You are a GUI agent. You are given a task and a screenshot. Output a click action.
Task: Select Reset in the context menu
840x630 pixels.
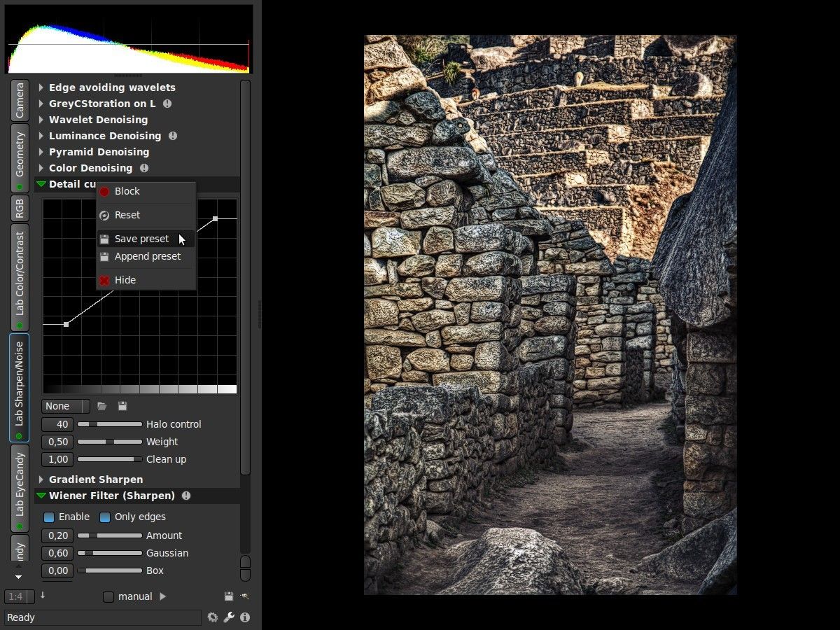click(x=128, y=215)
